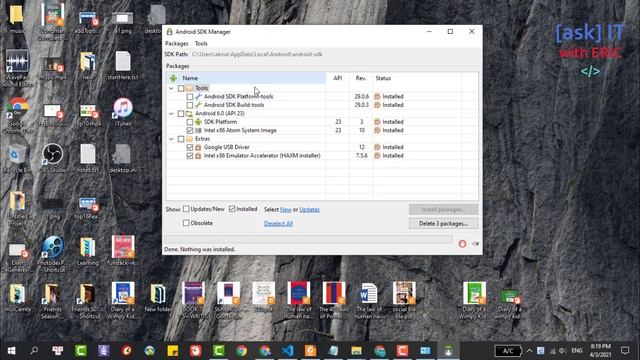
Task: Click the wrench icon beside Android SDK Build-tools
Action: [198, 105]
